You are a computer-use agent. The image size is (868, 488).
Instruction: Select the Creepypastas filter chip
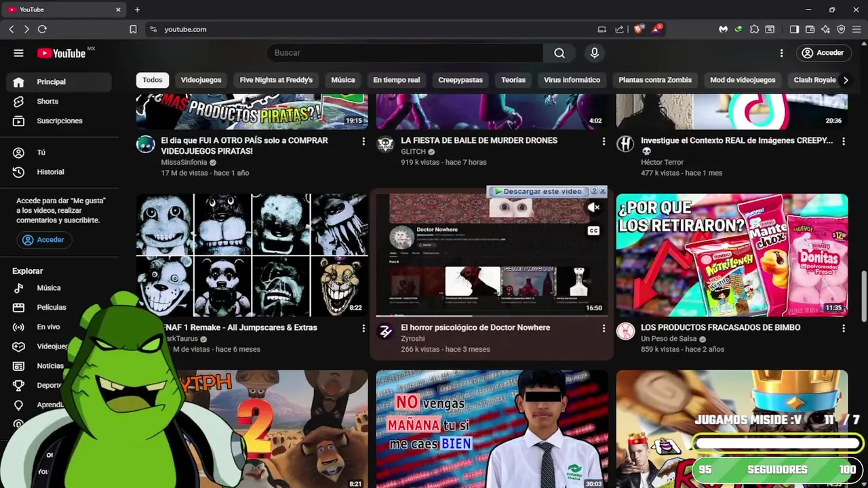(x=460, y=80)
